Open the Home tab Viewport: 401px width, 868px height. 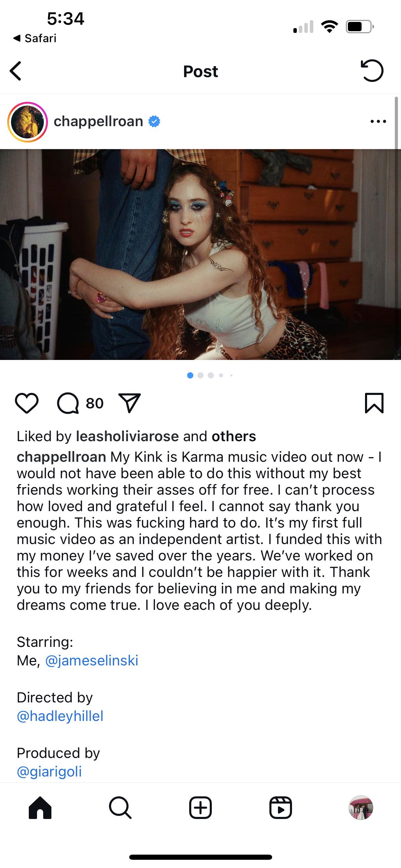(x=40, y=808)
